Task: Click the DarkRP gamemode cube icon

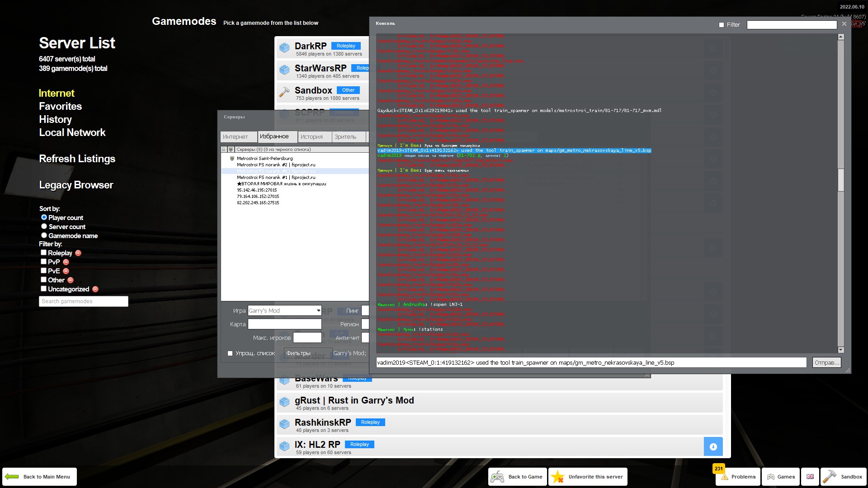Action: point(284,48)
